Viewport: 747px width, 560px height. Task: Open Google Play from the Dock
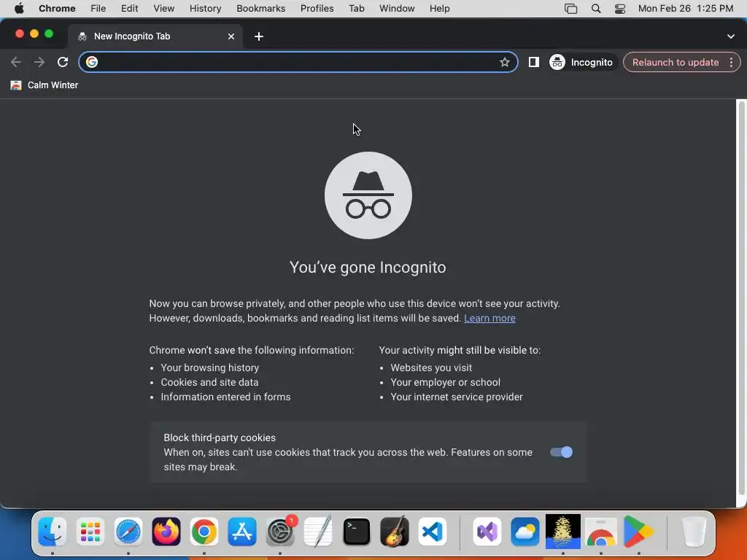tap(638, 532)
